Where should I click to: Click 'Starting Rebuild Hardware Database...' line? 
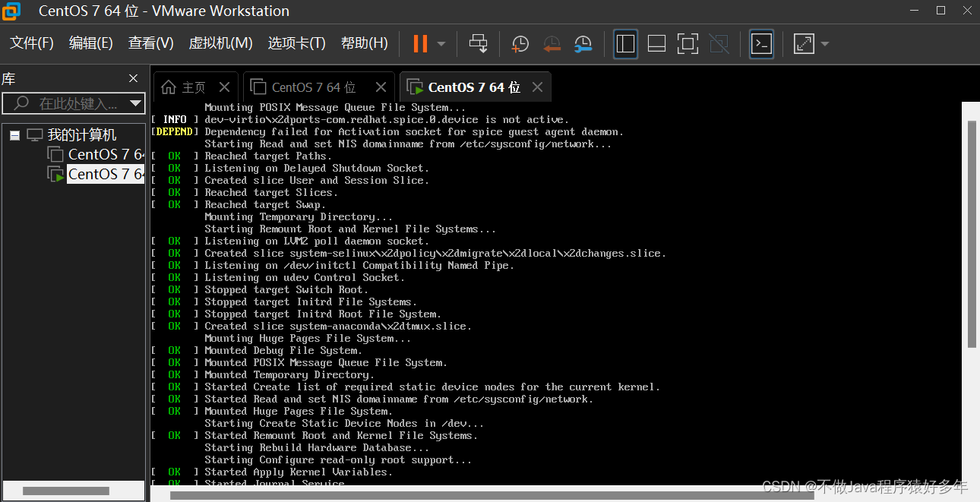pos(317,447)
